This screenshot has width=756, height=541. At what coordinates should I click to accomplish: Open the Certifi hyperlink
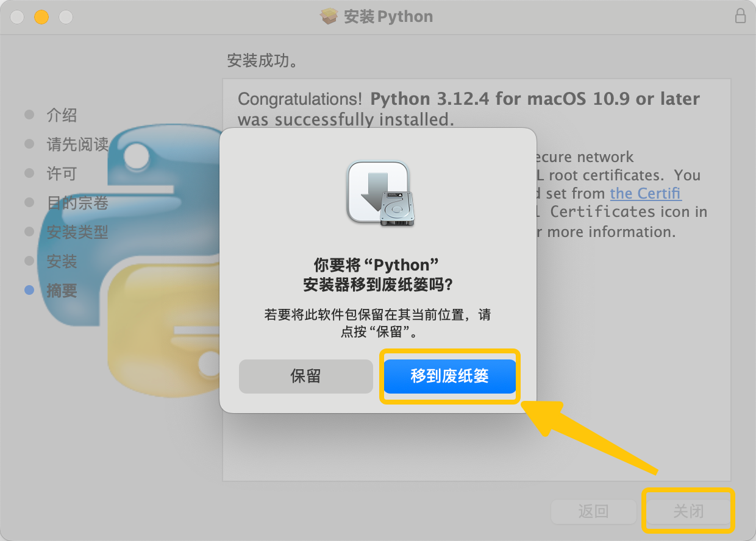pyautogui.click(x=645, y=193)
